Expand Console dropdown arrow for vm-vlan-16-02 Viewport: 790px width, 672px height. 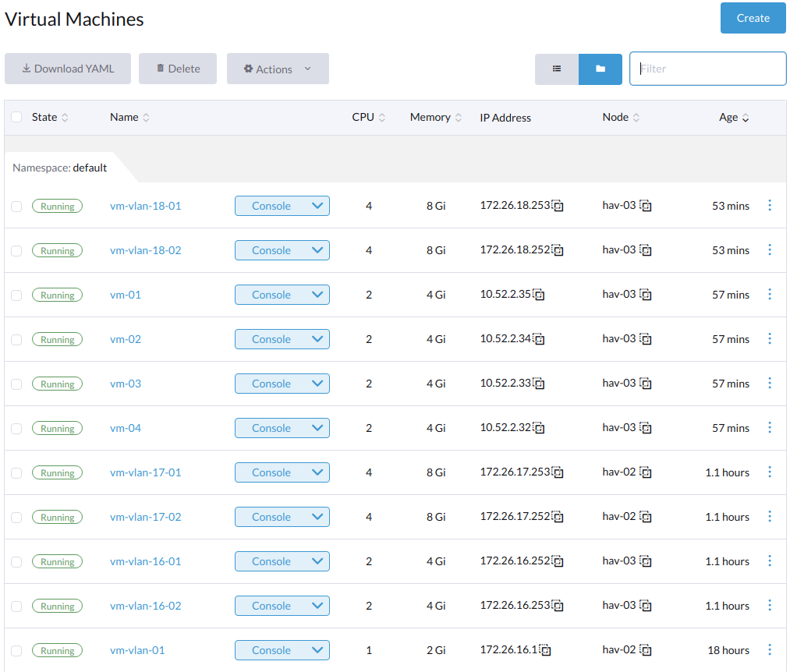[x=317, y=606]
